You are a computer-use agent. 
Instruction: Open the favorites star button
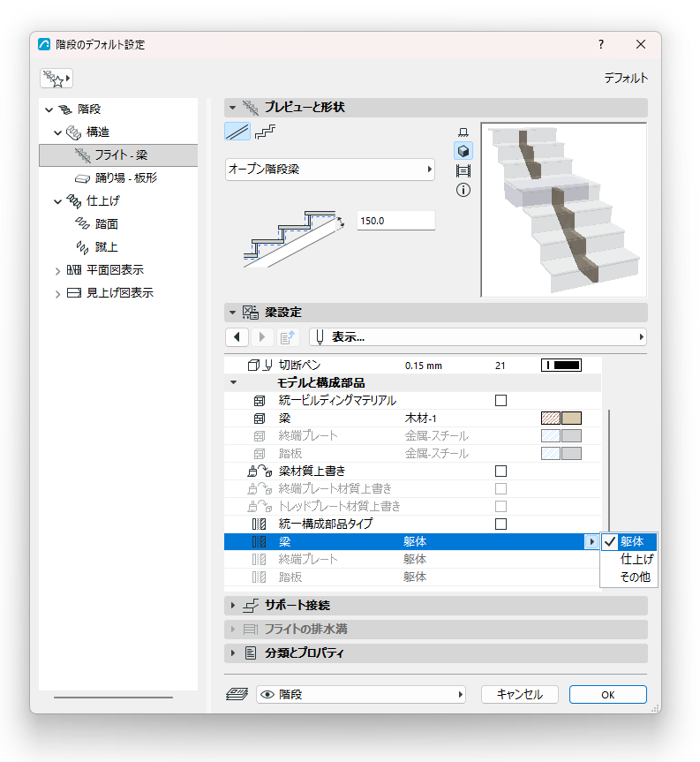[56, 79]
